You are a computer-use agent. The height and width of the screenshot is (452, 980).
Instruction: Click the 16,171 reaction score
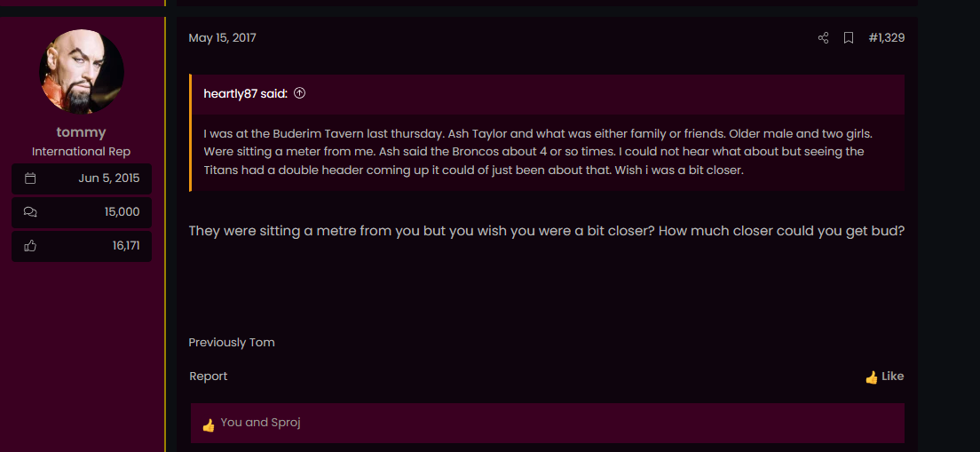[126, 246]
